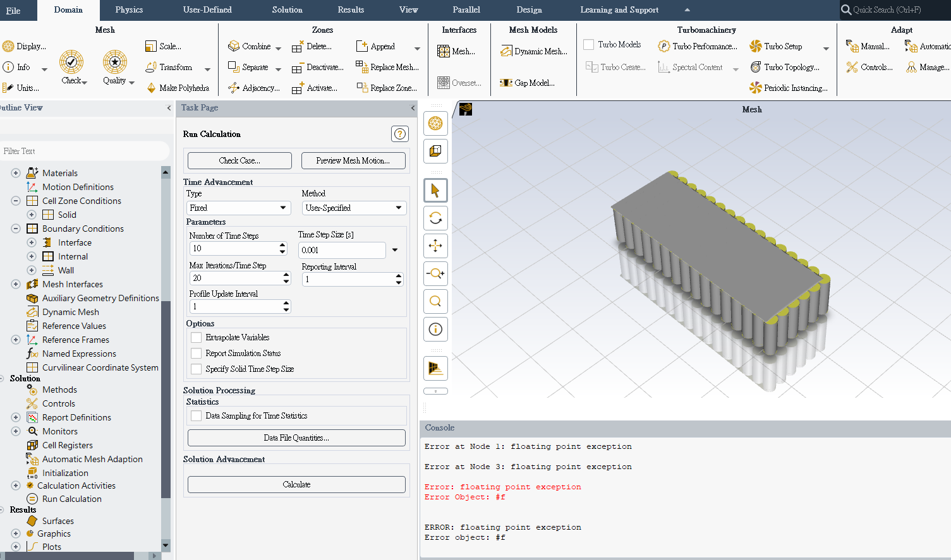Click the zoom to fit magnifier icon
Screen dimensions: 951x560
pos(435,302)
